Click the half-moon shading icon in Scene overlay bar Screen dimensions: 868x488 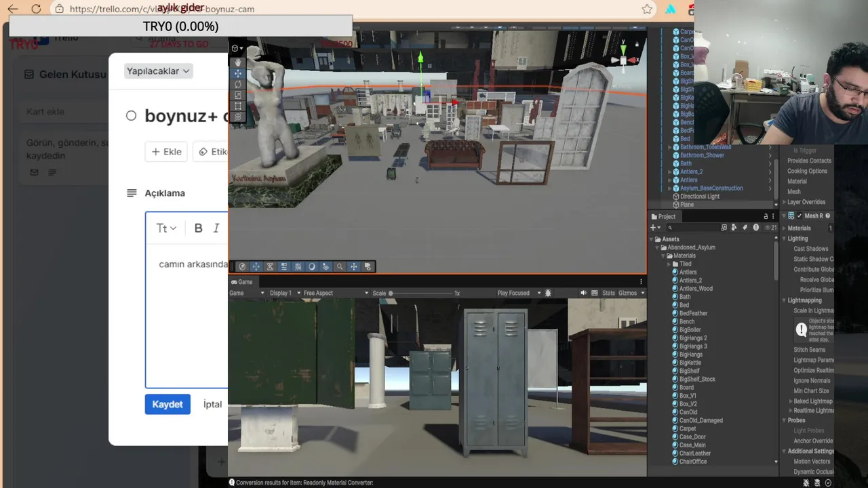pos(312,266)
